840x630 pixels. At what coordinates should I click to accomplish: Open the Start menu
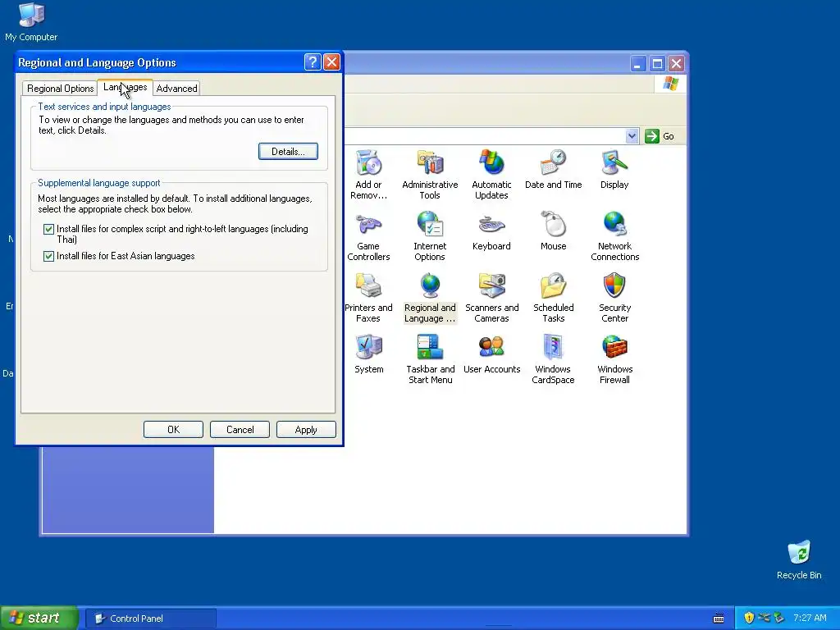pos(39,618)
